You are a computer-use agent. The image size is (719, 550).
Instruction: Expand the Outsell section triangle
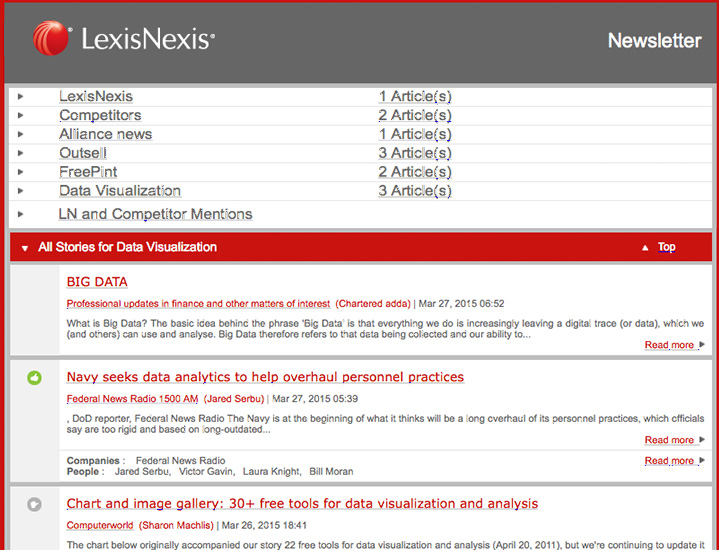tap(20, 153)
